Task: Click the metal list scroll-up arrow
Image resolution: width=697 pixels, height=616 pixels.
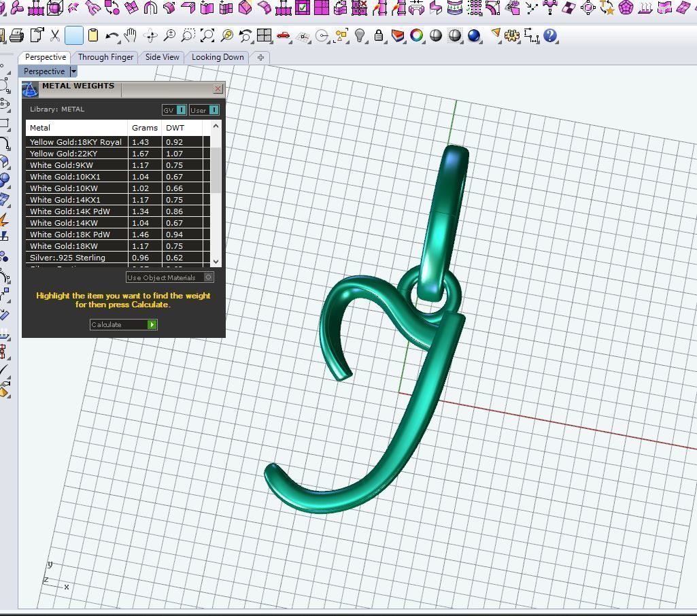Action: pyautogui.click(x=216, y=126)
